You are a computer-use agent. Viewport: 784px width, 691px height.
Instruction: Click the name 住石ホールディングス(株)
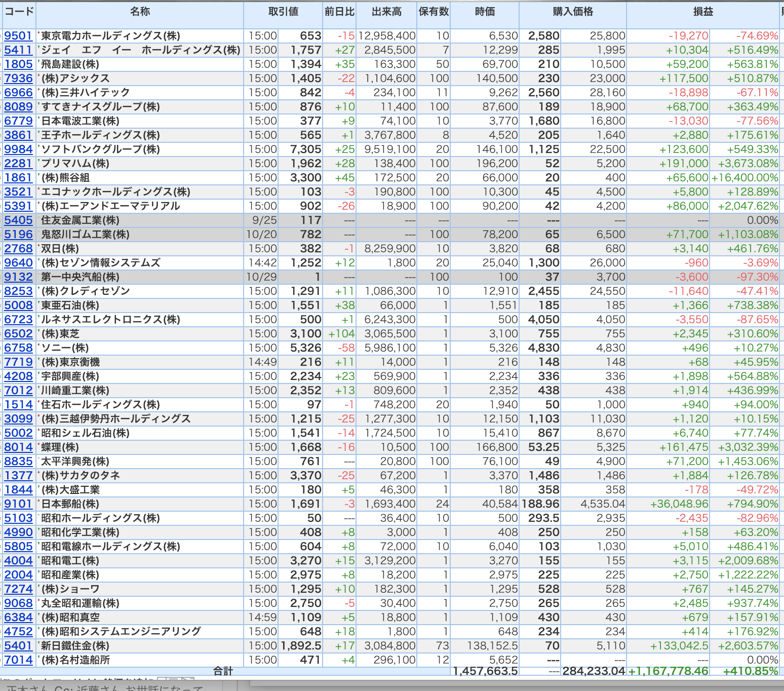pos(100,405)
